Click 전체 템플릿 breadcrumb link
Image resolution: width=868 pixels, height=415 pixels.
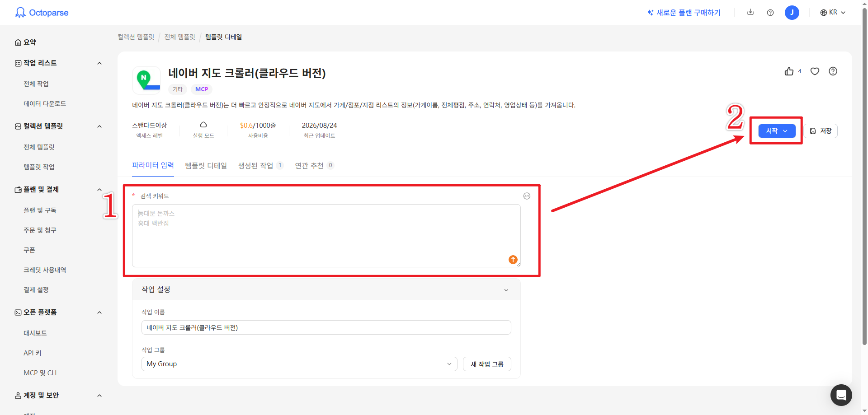[179, 37]
